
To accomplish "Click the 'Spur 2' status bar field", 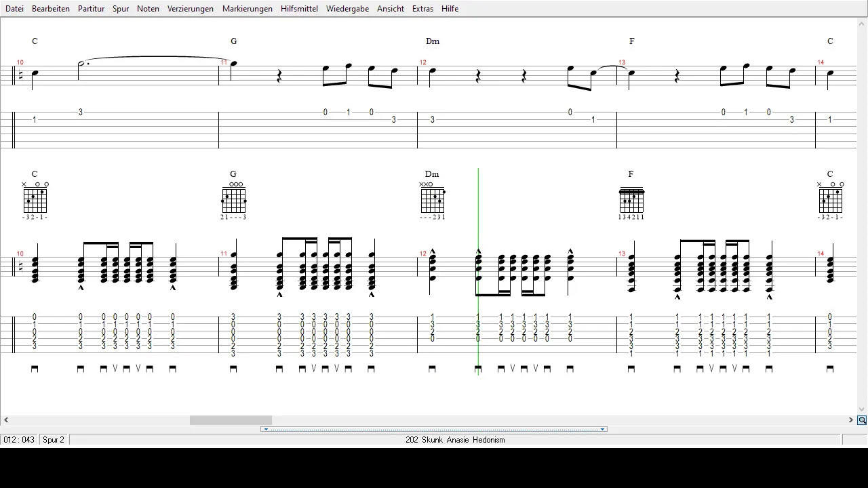I will point(54,440).
